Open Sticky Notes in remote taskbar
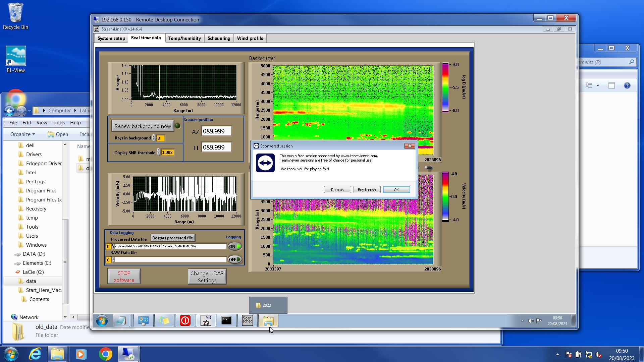Screen dimensions: 644x362 (164, 321)
